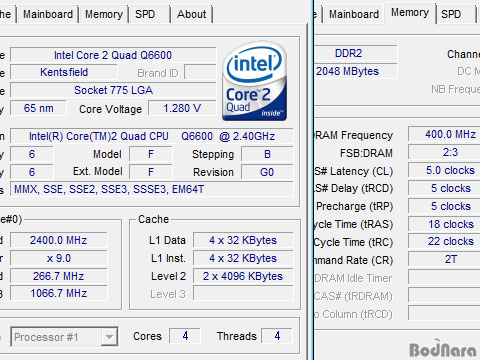The width and height of the screenshot is (480, 360).
Task: Open the Memory tab in left window
Action: tap(104, 15)
